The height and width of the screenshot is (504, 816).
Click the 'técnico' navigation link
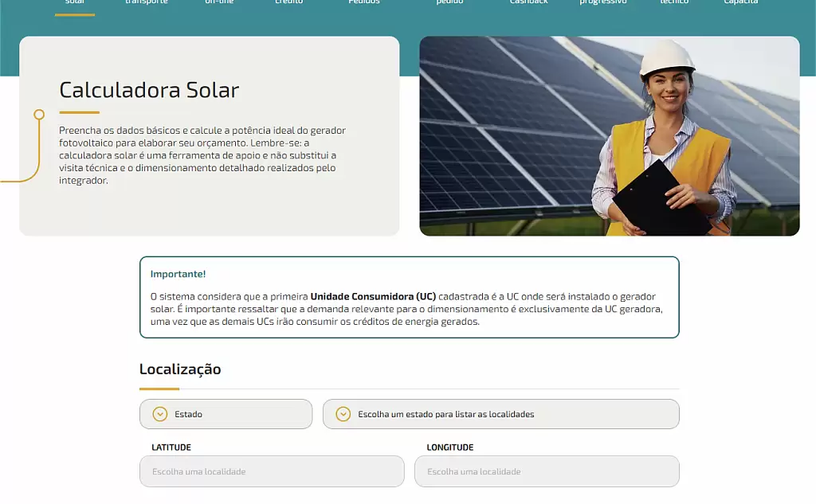click(674, 3)
